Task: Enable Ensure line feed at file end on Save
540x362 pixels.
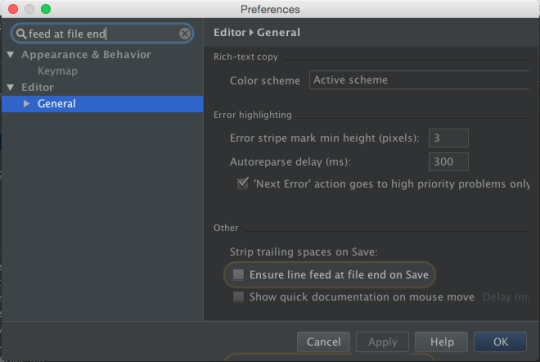Action: click(x=238, y=275)
